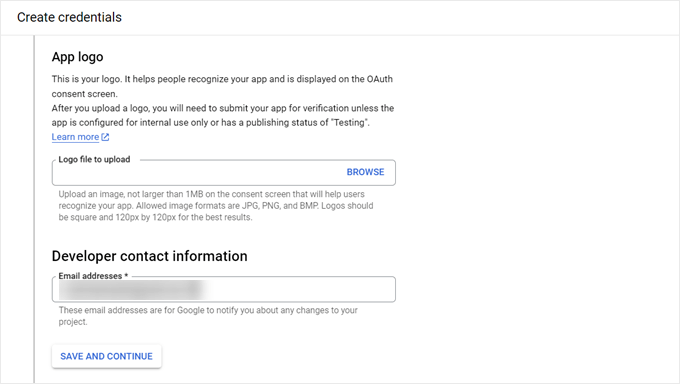
Task: Click the Email addresses input field
Action: click(224, 289)
